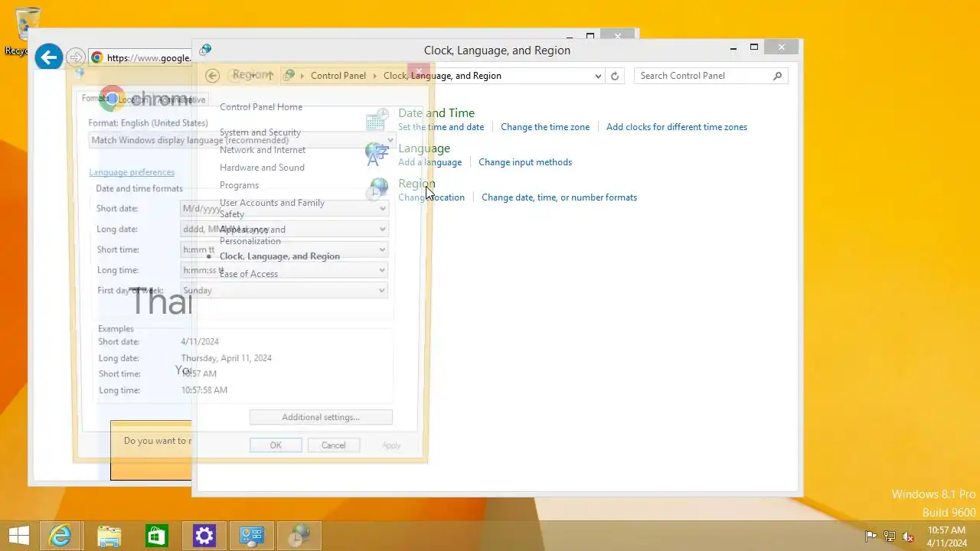
Task: Open the Long date format dropdown
Action: click(x=284, y=229)
